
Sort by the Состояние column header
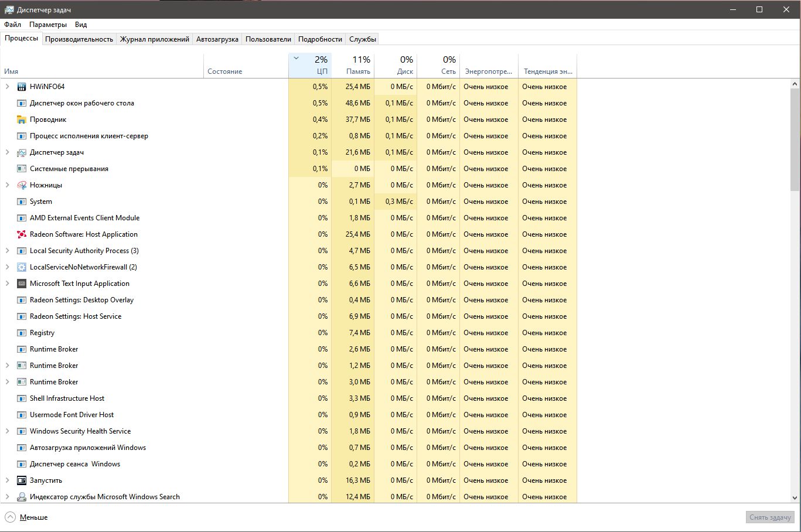(x=246, y=66)
